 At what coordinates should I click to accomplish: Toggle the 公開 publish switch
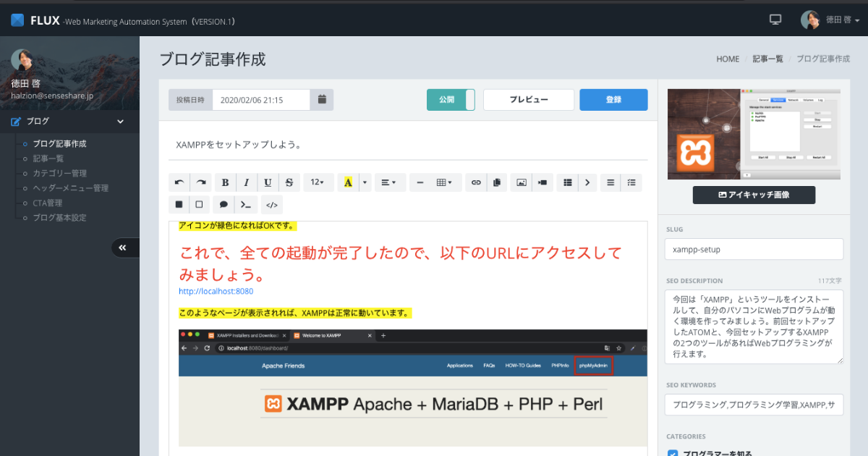451,100
